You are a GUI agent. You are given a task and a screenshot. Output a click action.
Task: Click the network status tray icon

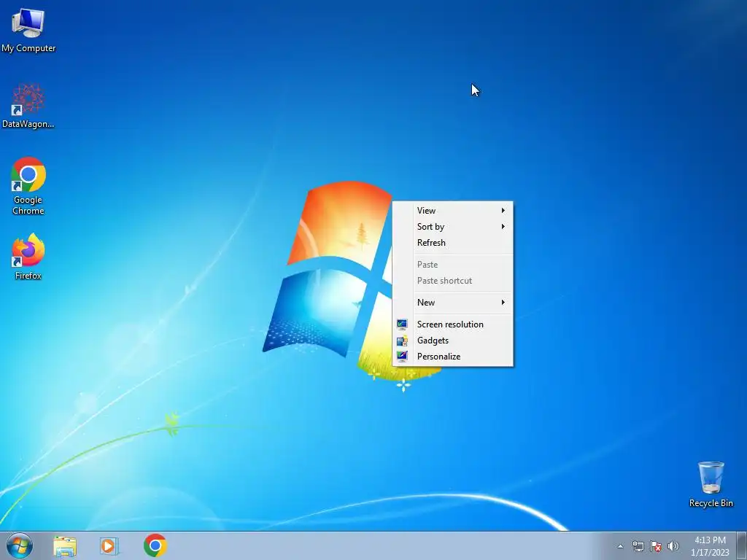(x=638, y=546)
